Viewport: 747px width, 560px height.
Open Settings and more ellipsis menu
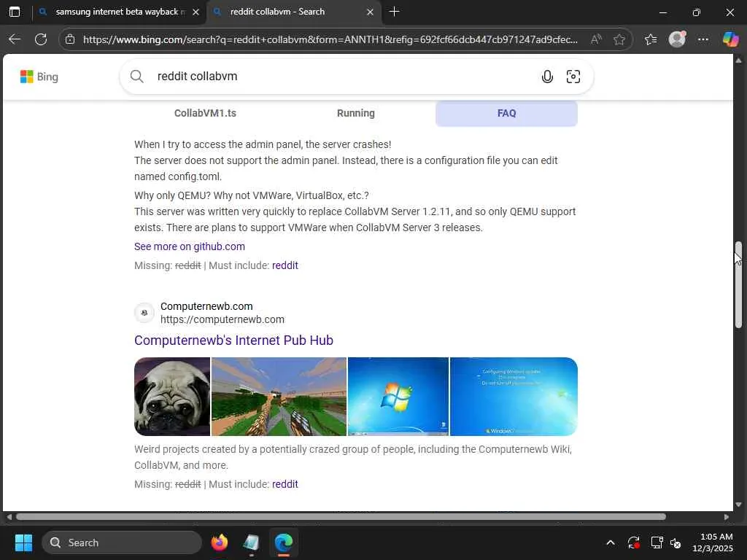click(x=703, y=39)
